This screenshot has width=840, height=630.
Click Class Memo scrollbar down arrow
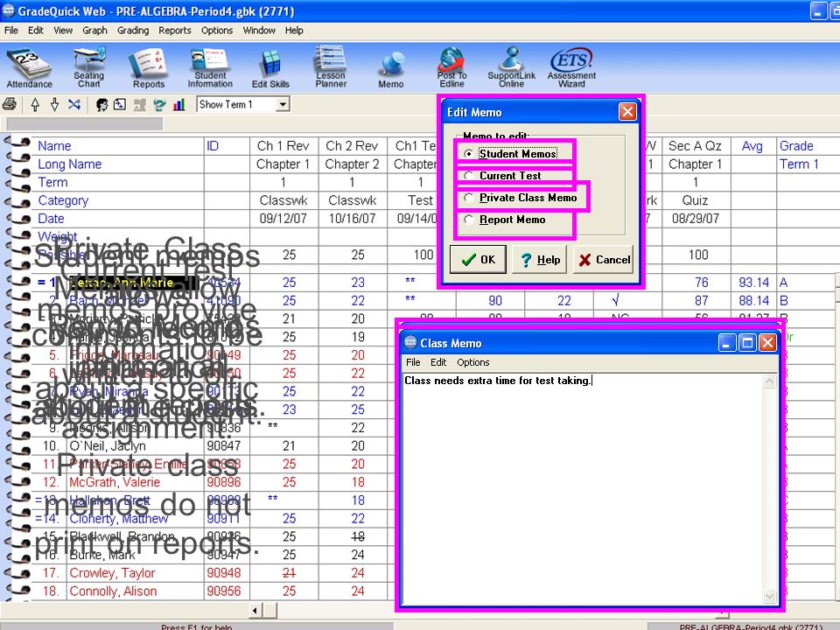[769, 596]
